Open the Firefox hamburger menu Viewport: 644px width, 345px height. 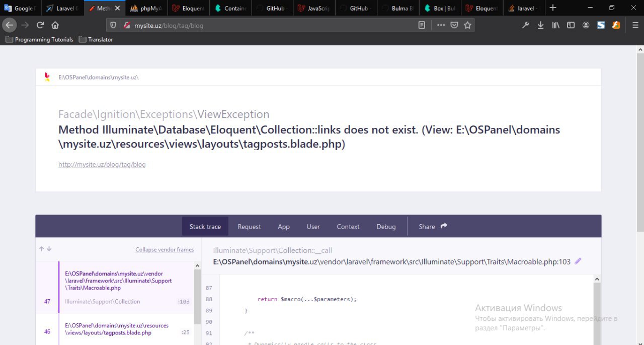tap(634, 25)
